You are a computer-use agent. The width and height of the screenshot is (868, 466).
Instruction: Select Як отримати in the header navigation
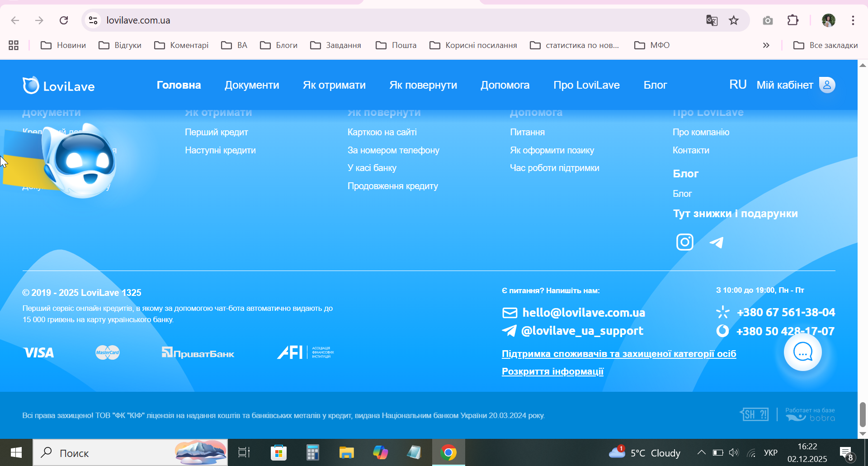(x=334, y=85)
